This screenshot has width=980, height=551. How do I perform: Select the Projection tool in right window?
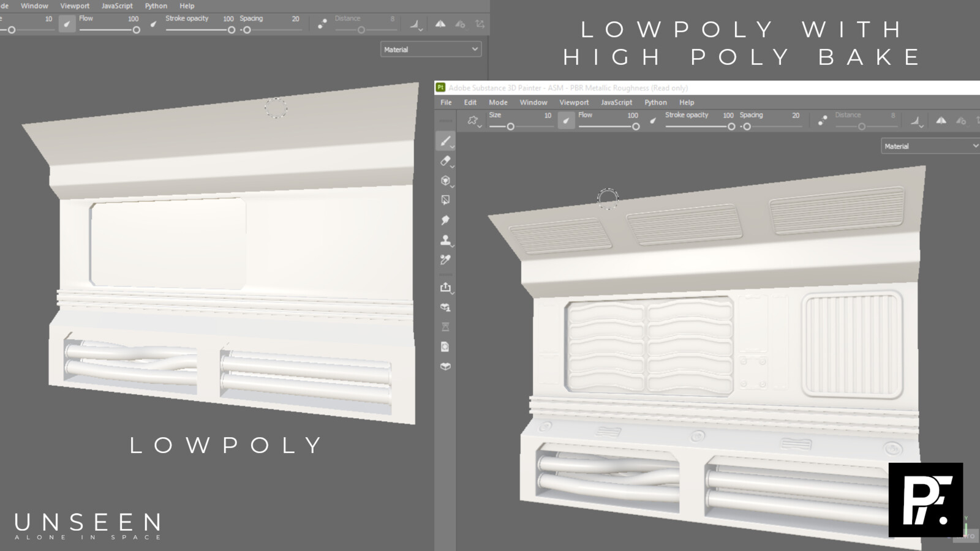click(445, 181)
